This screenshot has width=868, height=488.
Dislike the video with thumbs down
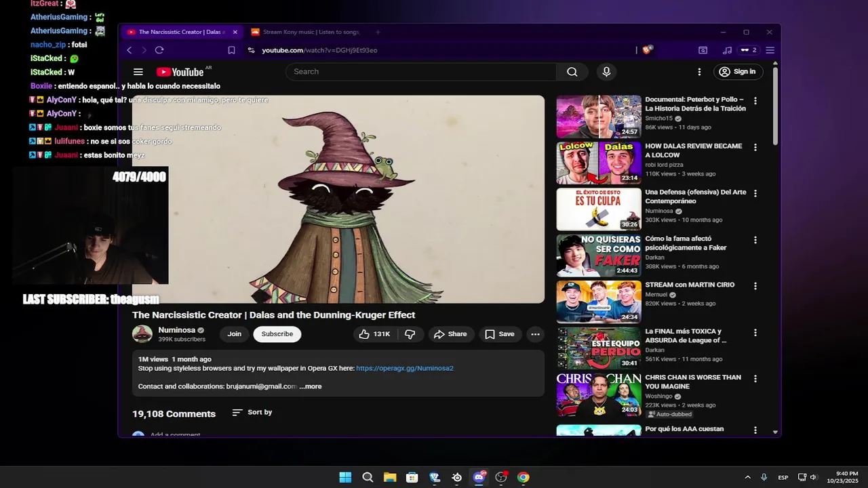pyautogui.click(x=410, y=334)
